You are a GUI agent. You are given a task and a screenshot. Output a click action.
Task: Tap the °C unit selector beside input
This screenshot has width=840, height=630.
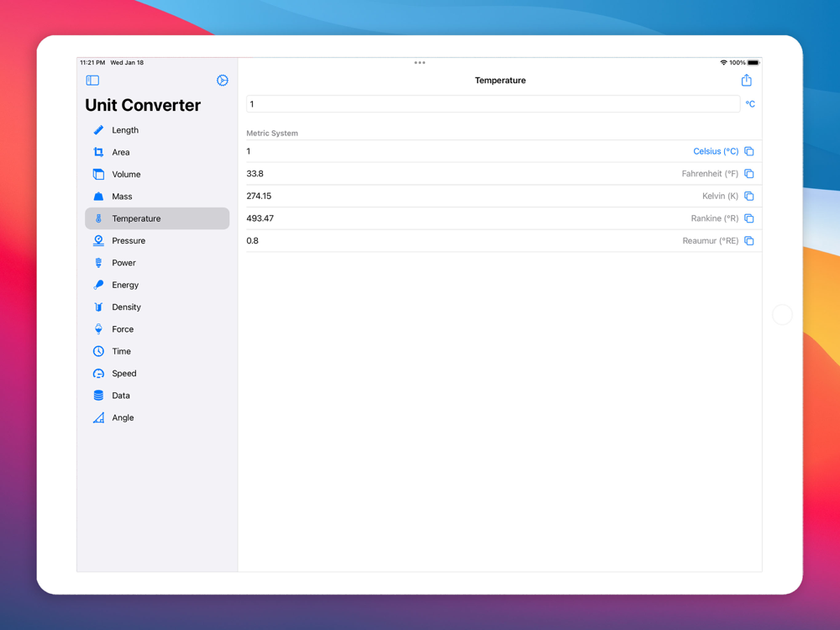[x=750, y=104]
